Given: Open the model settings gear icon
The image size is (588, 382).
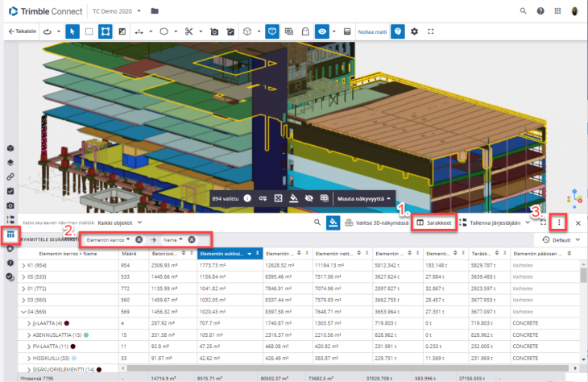Looking at the screenshot, I should click(414, 31).
